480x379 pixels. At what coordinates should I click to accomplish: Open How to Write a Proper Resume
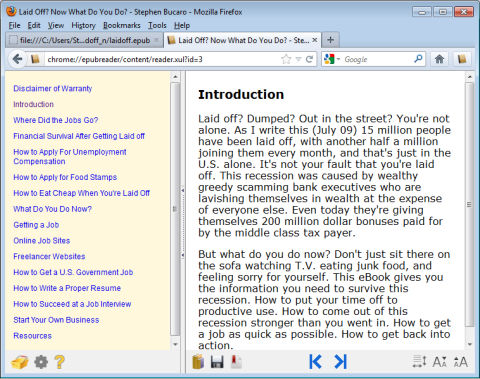click(67, 288)
